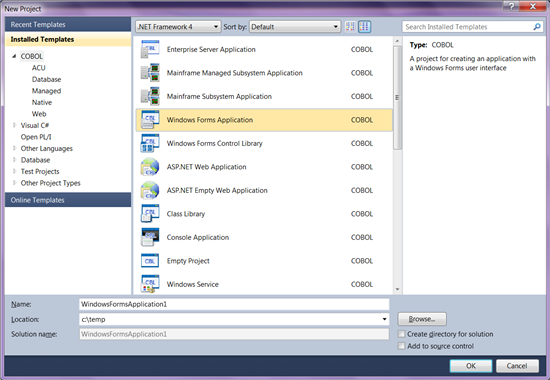Screen dimensions: 550x380
Task: Choose the ASP.NET Web Application globe icon
Action: [150, 167]
